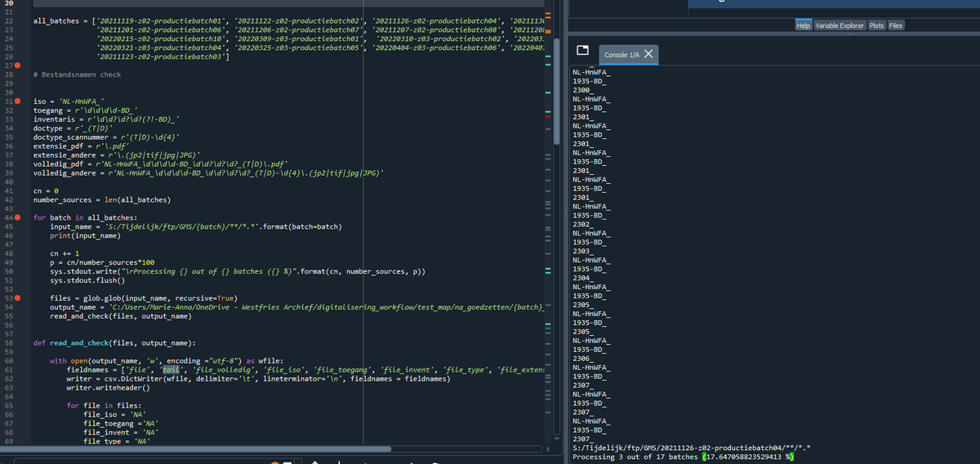Image resolution: width=980 pixels, height=464 pixels.
Task: Click the 'p = cn/number_sources*100' line
Action: [103, 262]
